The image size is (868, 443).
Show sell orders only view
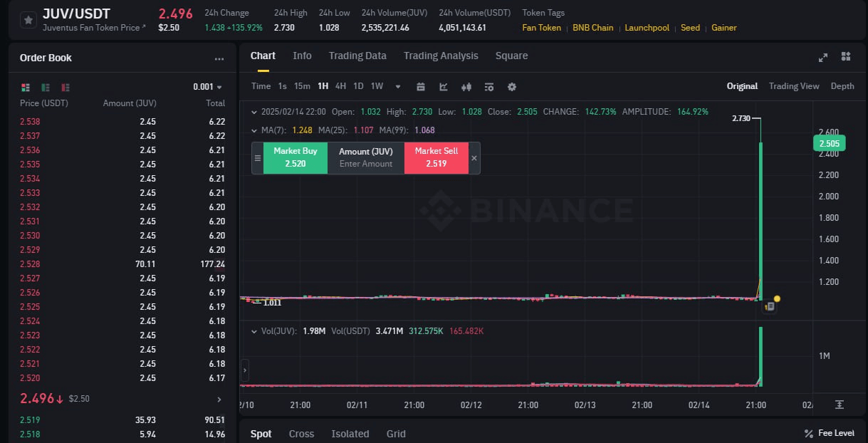click(66, 87)
